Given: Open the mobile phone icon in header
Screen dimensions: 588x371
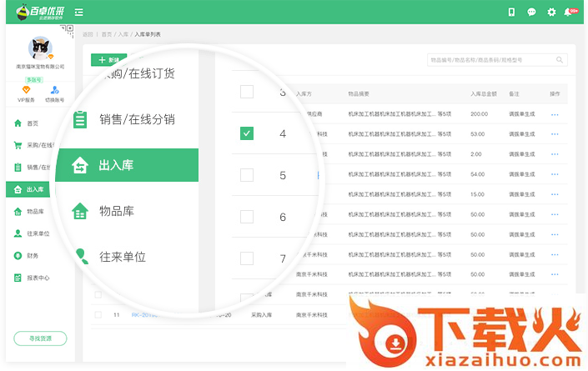Looking at the screenshot, I should coord(511,12).
